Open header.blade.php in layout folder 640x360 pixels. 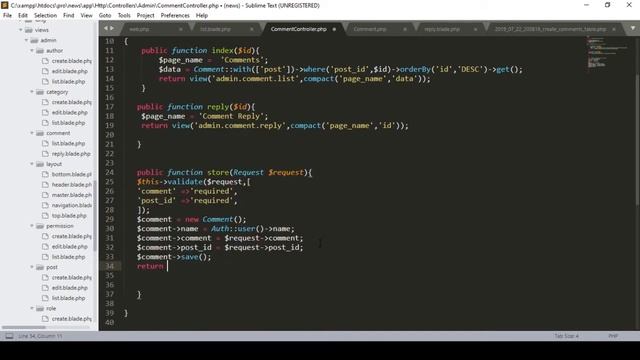point(71,184)
